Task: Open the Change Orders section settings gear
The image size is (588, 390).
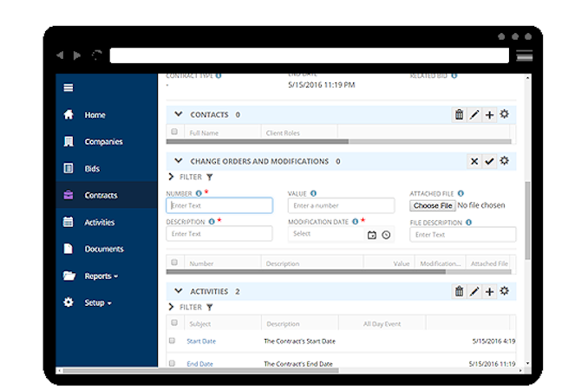Action: tap(505, 160)
